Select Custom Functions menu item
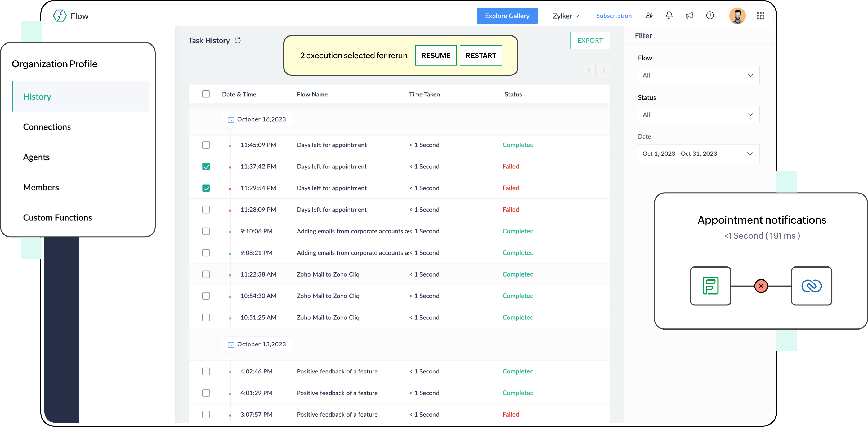 pos(57,218)
